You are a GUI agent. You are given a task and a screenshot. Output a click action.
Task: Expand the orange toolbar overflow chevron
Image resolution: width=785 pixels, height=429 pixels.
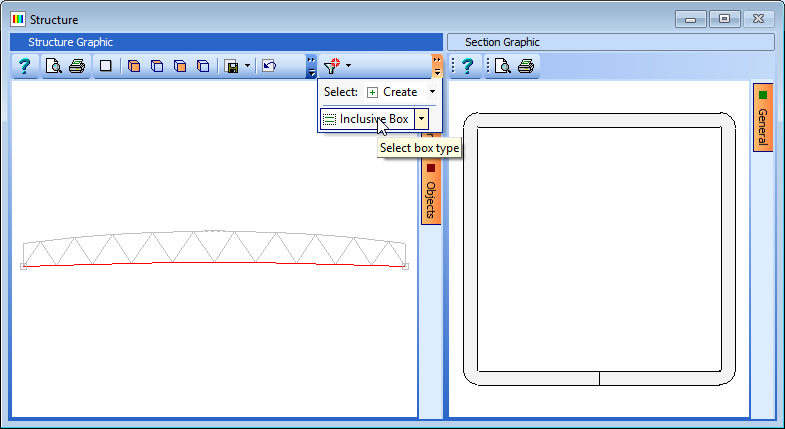437,66
